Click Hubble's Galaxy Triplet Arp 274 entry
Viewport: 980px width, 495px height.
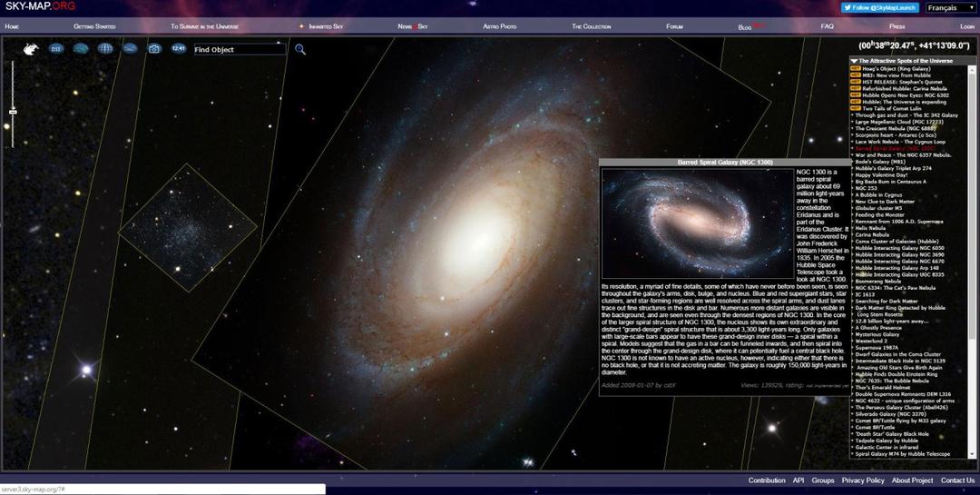pyautogui.click(x=893, y=168)
